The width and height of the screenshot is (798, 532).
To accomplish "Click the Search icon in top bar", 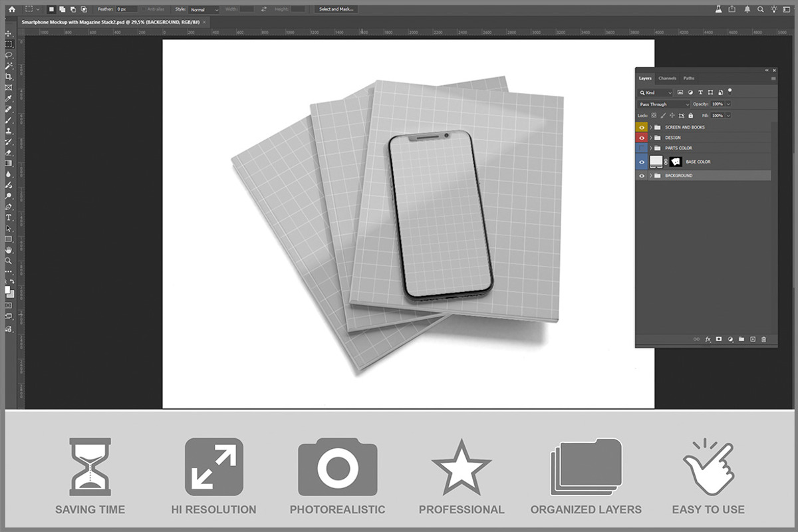I will coord(760,9).
